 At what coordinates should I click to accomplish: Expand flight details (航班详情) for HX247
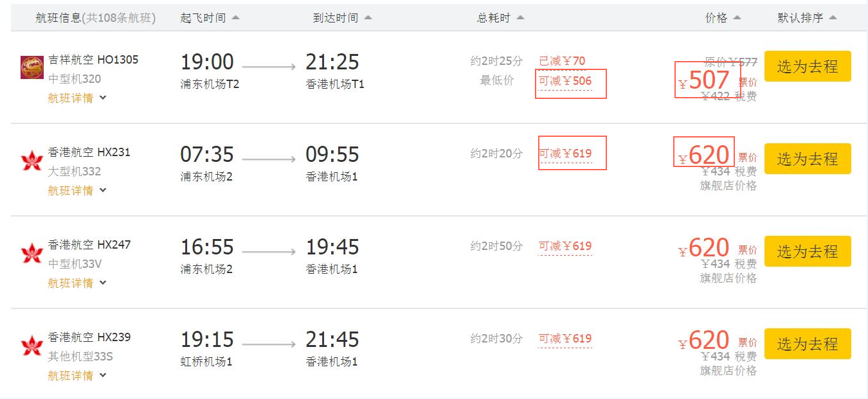click(x=77, y=283)
